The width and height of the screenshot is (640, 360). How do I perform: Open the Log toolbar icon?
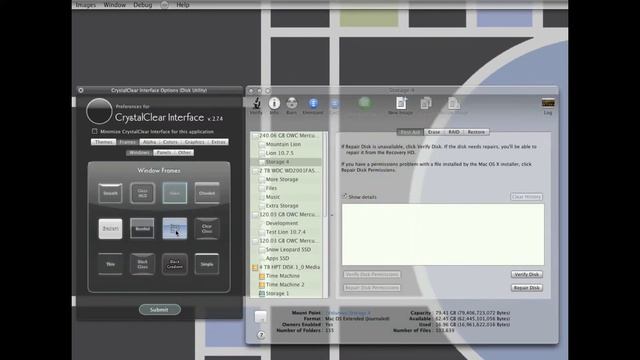[x=548, y=103]
